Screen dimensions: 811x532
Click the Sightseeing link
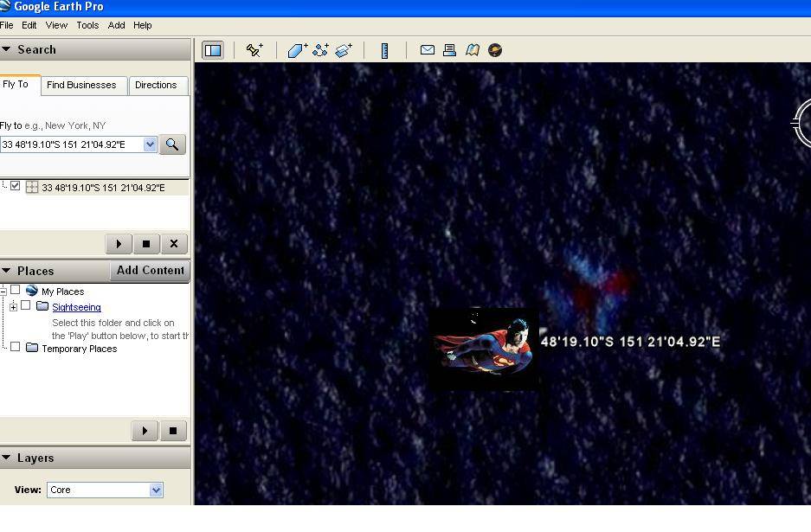click(x=76, y=307)
